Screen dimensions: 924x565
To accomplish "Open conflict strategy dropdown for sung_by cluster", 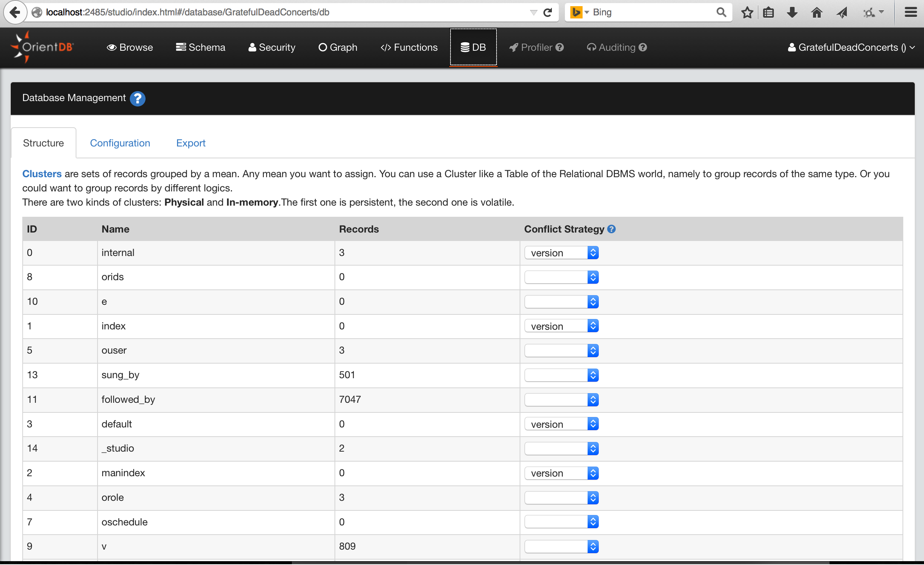I will tap(561, 375).
